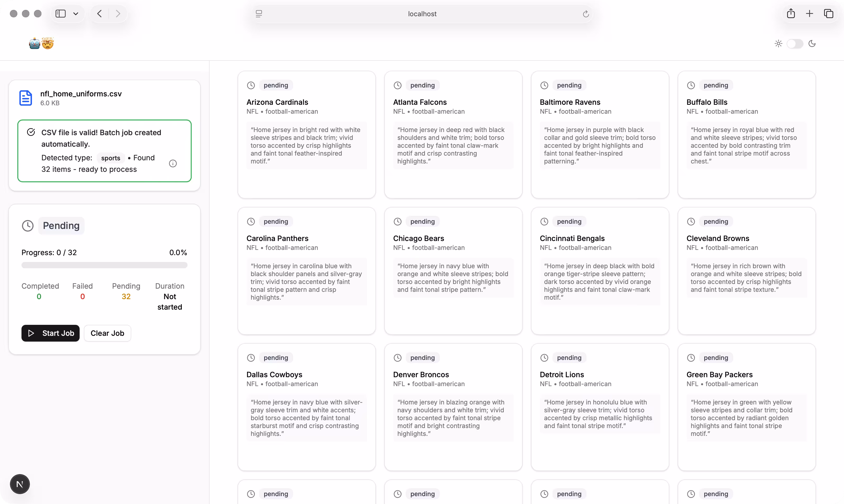Viewport: 844px width, 504px height.
Task: Open the Next.js dev tools badge
Action: (x=20, y=484)
